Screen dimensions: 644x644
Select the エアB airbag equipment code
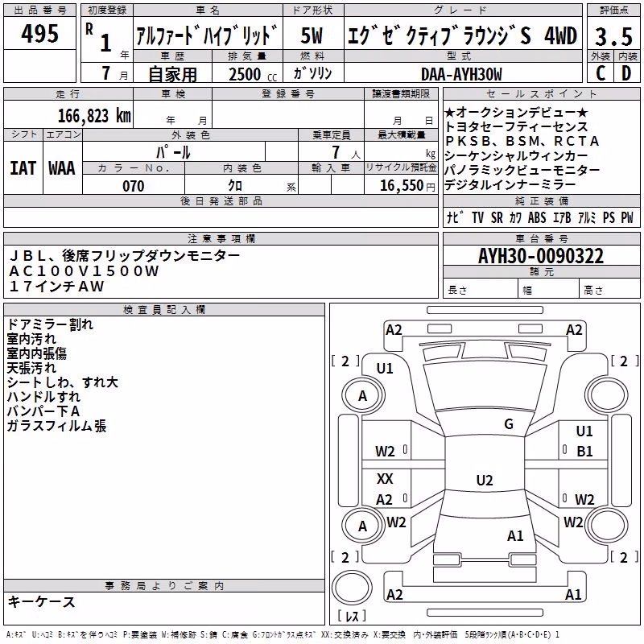pyautogui.click(x=562, y=217)
